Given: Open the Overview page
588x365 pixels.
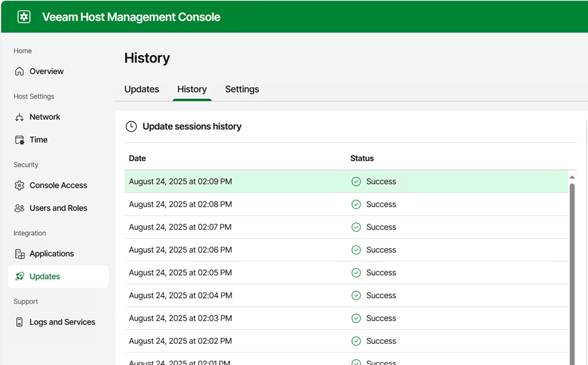Looking at the screenshot, I should click(x=58, y=71).
